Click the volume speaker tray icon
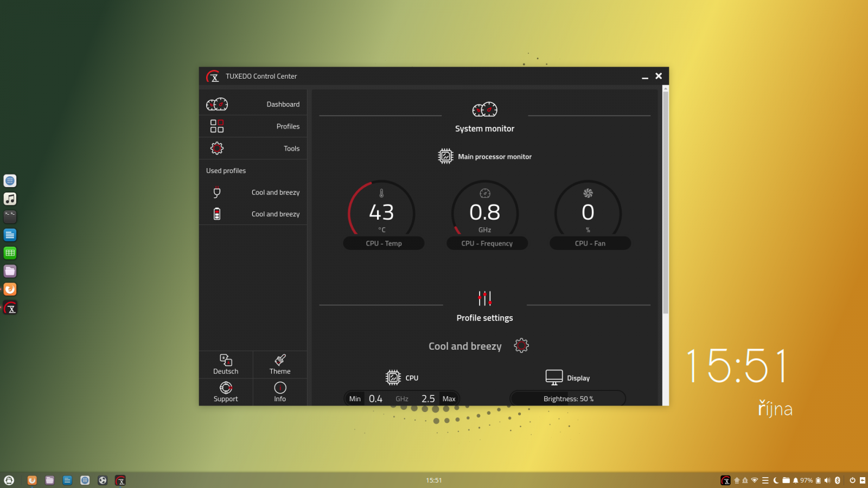Screen dimensions: 868x488 [827, 480]
